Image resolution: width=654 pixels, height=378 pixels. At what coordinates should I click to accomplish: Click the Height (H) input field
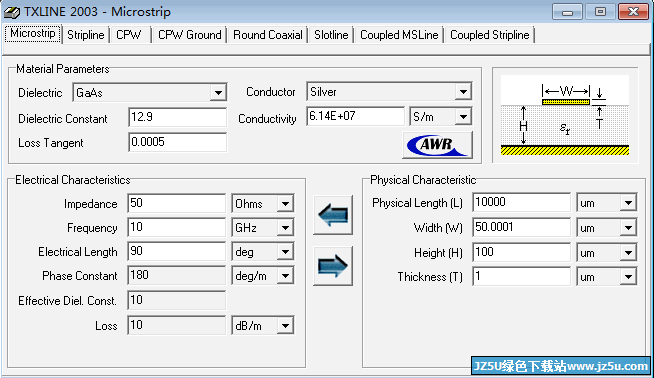tap(521, 252)
